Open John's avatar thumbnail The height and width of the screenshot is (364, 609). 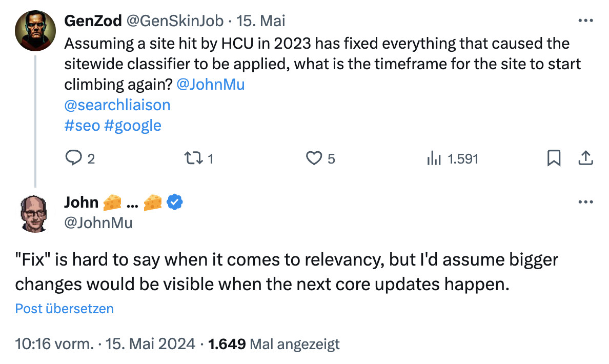pos(34,212)
